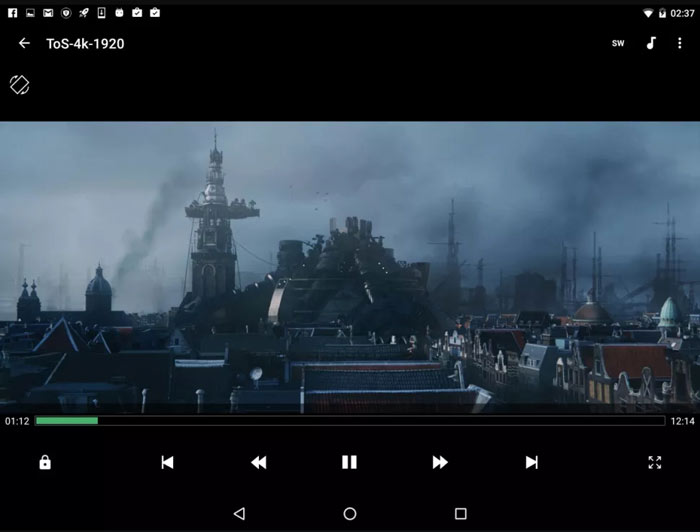
Task: Fast forward the video
Action: pos(440,462)
